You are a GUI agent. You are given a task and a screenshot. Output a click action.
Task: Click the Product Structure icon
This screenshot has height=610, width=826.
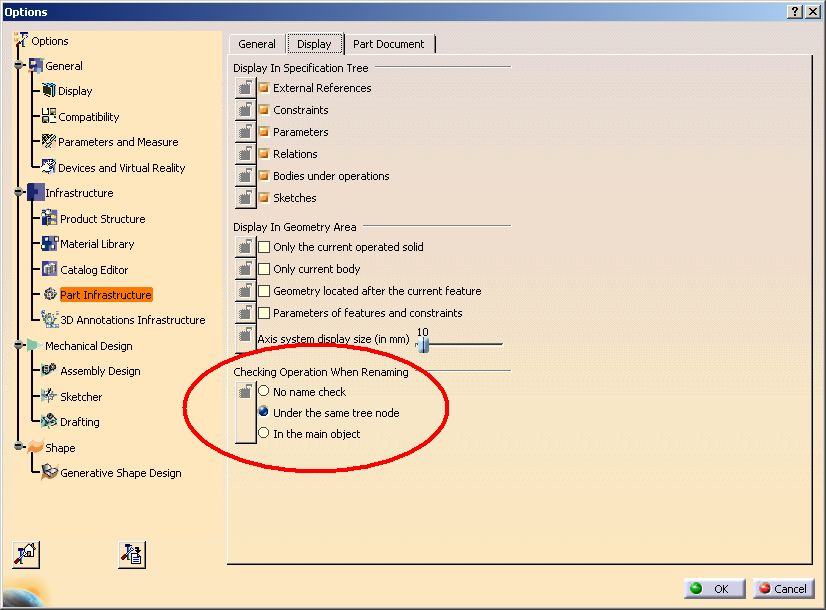tap(50, 218)
